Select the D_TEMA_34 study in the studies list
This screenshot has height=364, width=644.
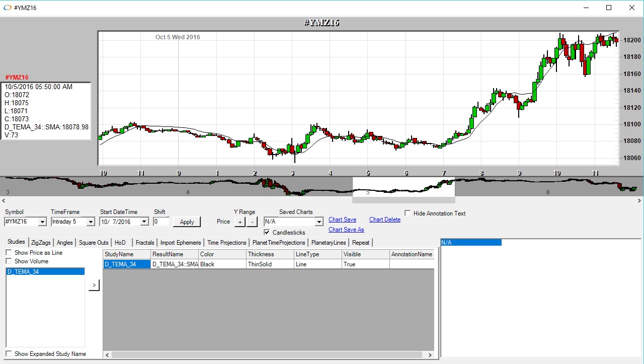click(45, 271)
